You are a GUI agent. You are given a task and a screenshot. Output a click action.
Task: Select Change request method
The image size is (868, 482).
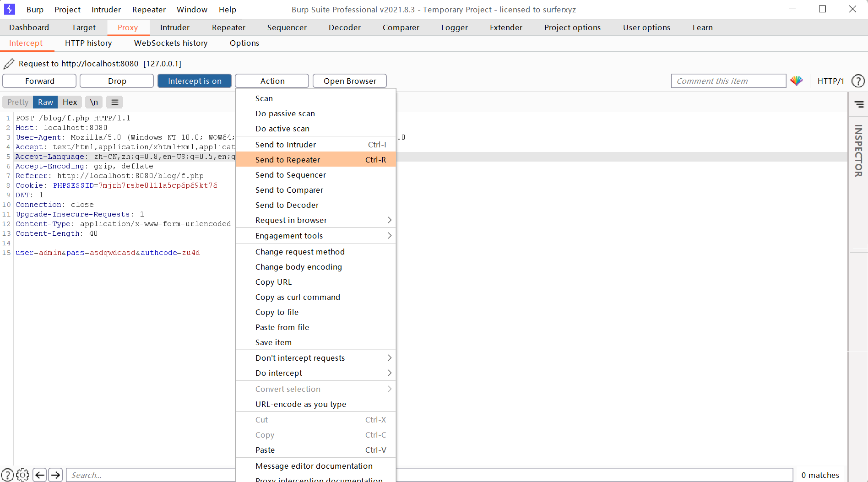(x=316, y=252)
